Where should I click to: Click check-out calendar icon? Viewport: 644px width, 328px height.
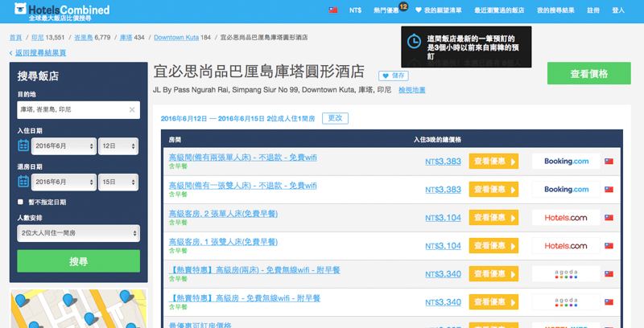23,182
